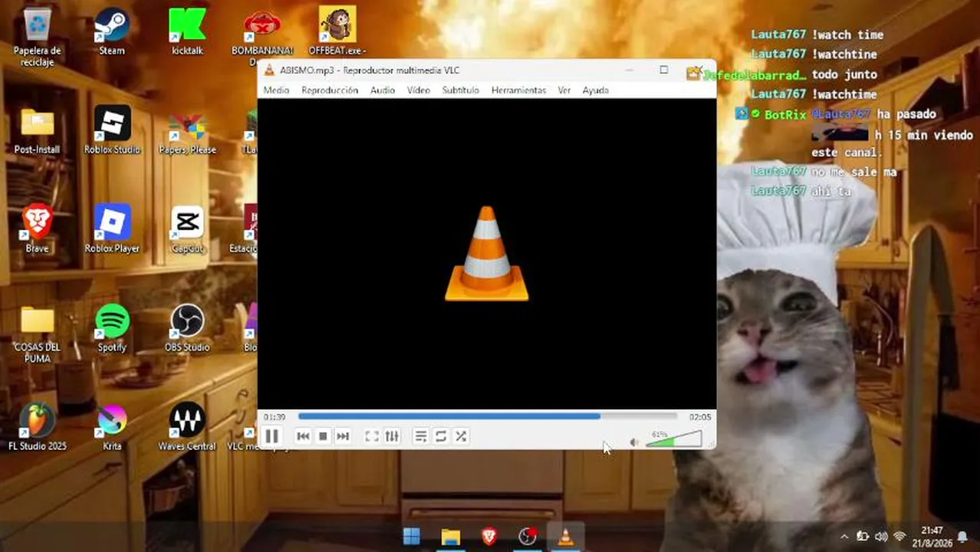Open the Audio menu

coord(383,90)
